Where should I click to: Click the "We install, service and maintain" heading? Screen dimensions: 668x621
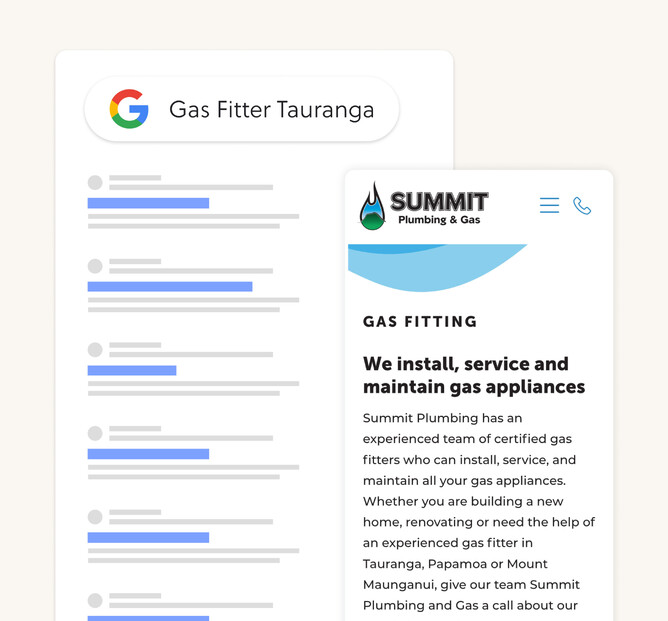click(x=474, y=375)
